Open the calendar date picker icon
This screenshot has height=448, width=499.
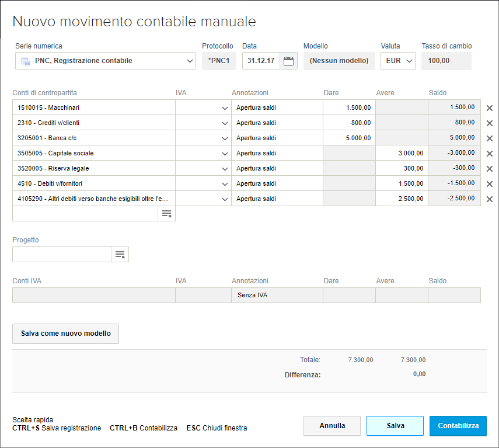(288, 61)
